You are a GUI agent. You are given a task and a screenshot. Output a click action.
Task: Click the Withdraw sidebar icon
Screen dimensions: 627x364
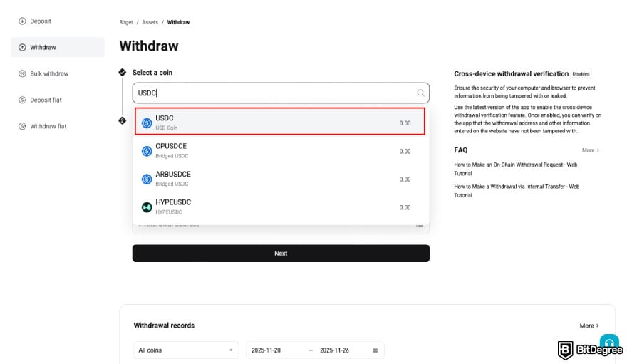click(x=22, y=47)
